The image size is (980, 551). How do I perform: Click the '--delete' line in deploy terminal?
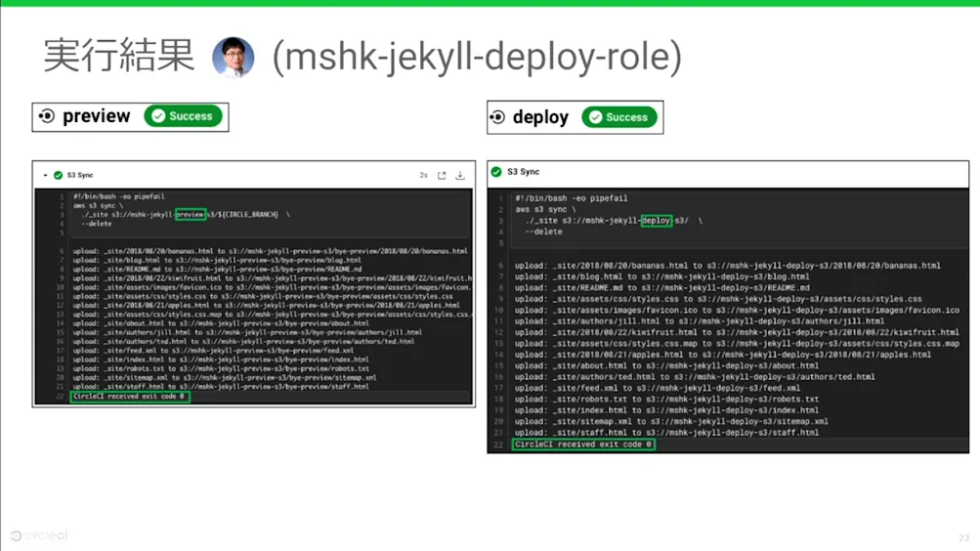543,232
